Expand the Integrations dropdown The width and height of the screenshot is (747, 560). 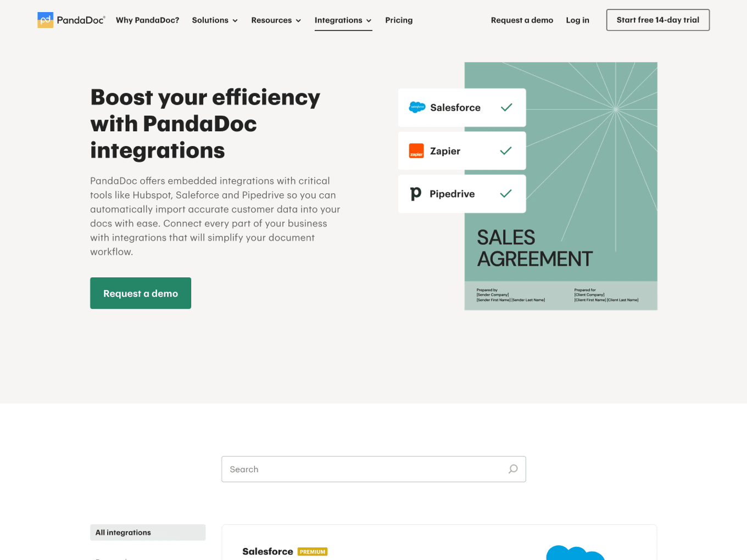tap(343, 20)
